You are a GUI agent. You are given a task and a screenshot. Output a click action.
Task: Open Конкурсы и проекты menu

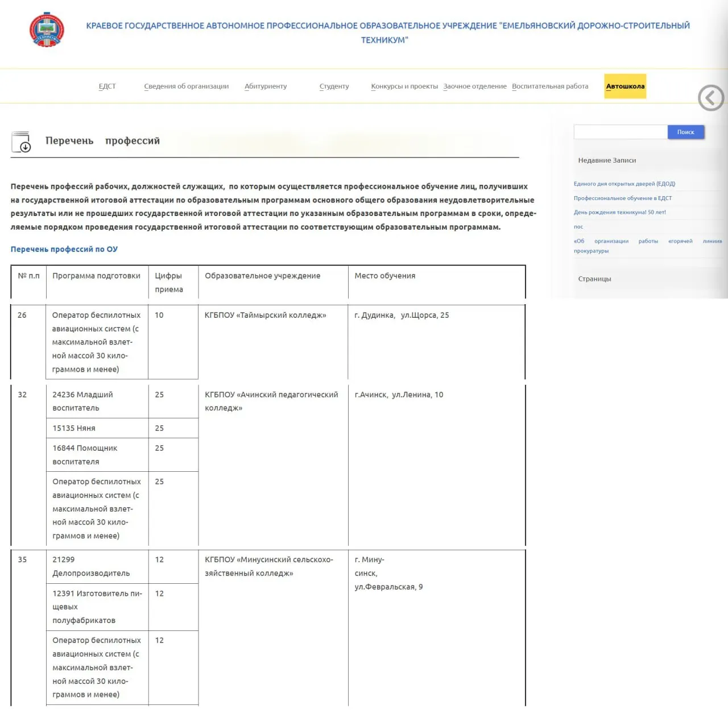tap(404, 86)
